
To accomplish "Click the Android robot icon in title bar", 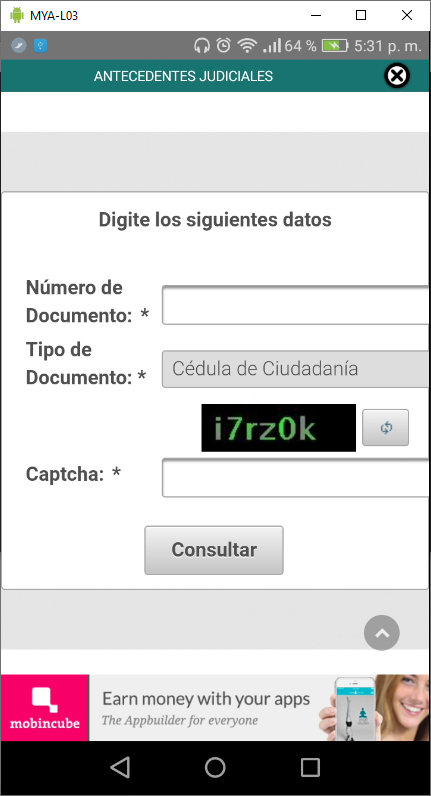I will [x=17, y=15].
